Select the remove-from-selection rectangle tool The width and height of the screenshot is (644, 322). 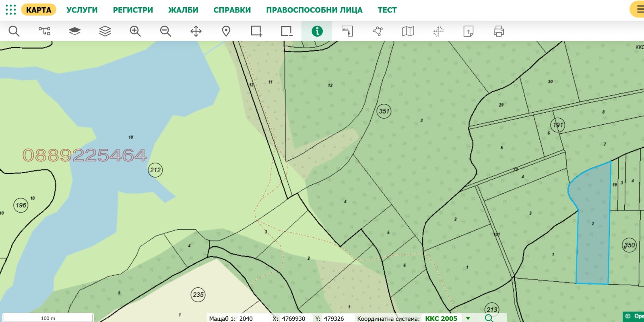click(x=287, y=31)
